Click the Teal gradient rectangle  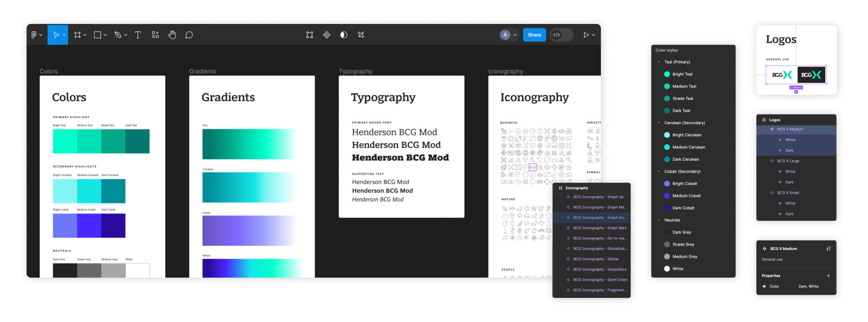coord(249,144)
